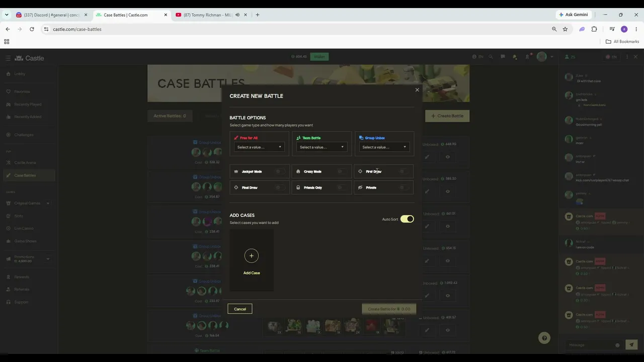
Task: Click the plus icon to add a case
Action: [x=252, y=256]
